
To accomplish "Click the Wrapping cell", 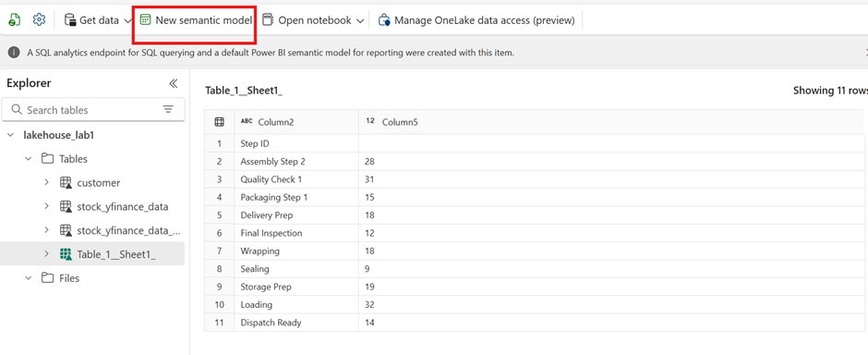I will (x=296, y=251).
